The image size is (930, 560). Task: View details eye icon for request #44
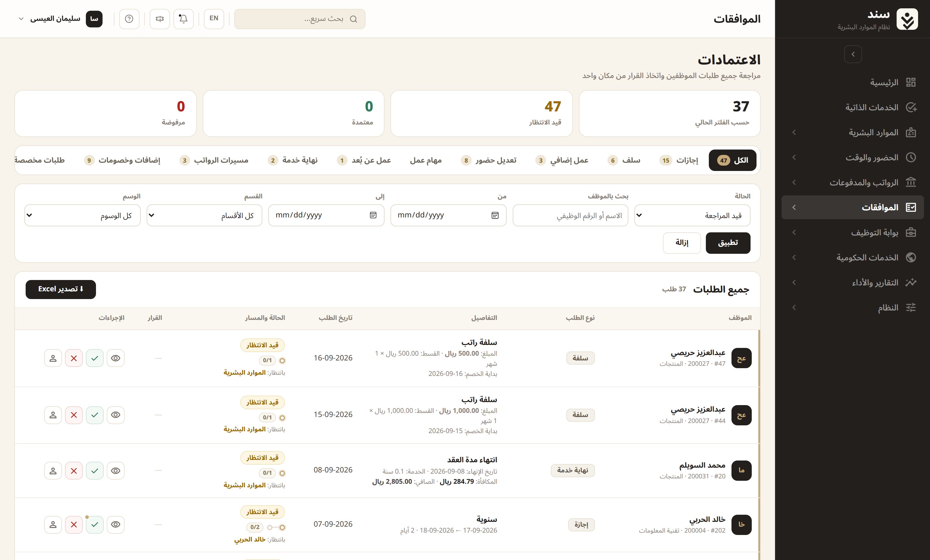(x=115, y=415)
